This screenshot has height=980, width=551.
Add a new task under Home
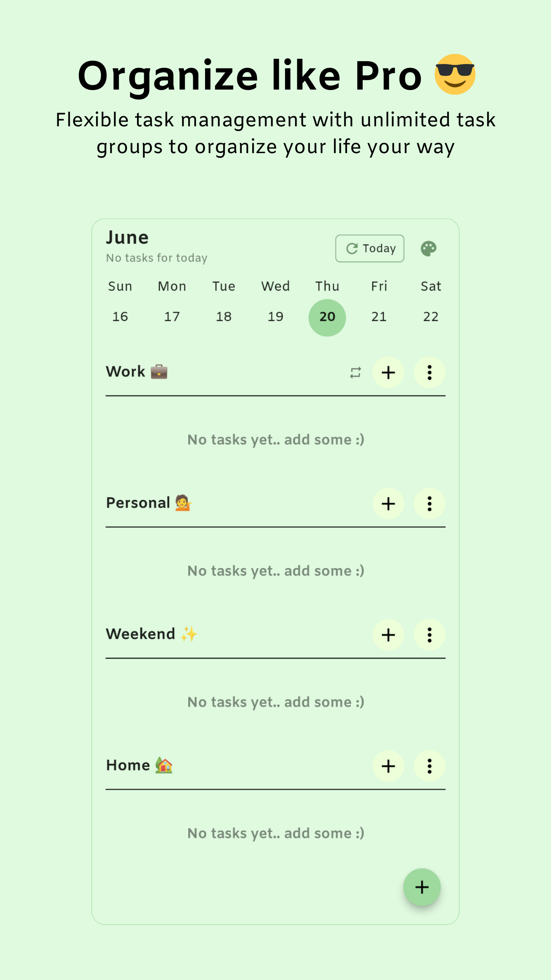388,766
